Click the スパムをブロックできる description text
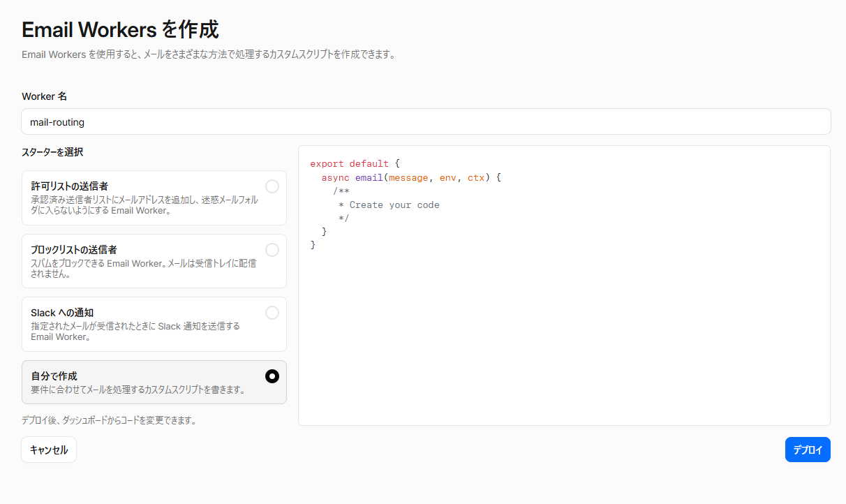This screenshot has height=504, width=846. tap(143, 269)
